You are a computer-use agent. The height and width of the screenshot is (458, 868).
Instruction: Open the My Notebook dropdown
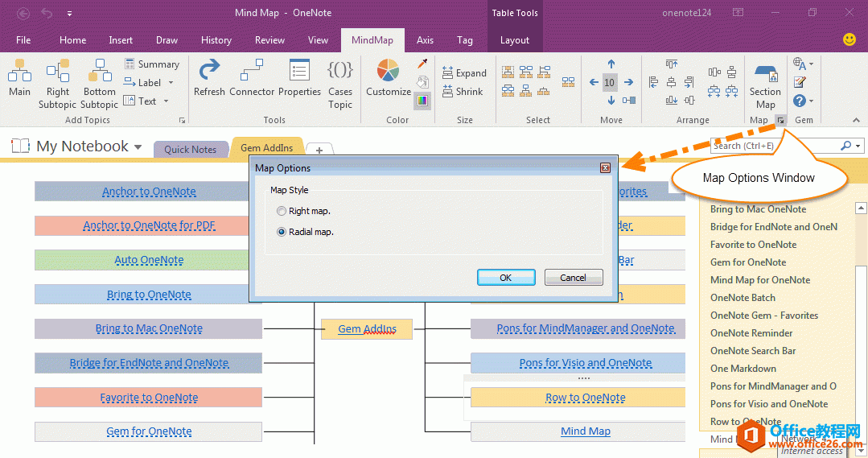click(x=138, y=147)
